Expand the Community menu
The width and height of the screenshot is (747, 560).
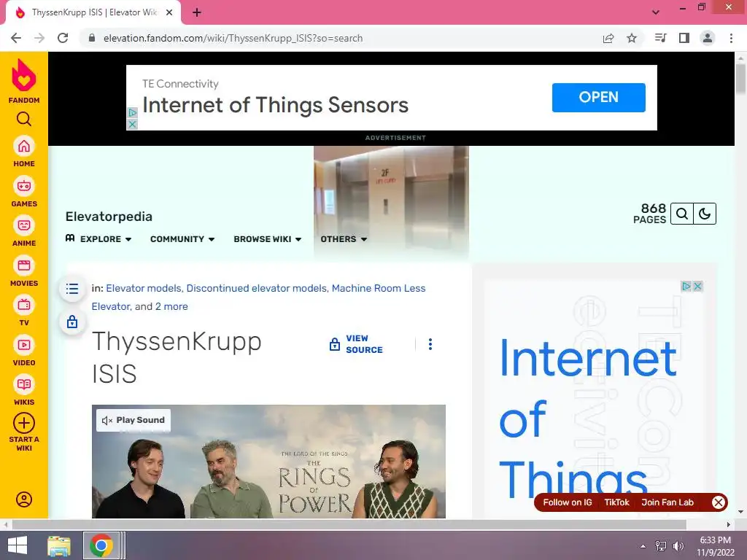click(182, 239)
